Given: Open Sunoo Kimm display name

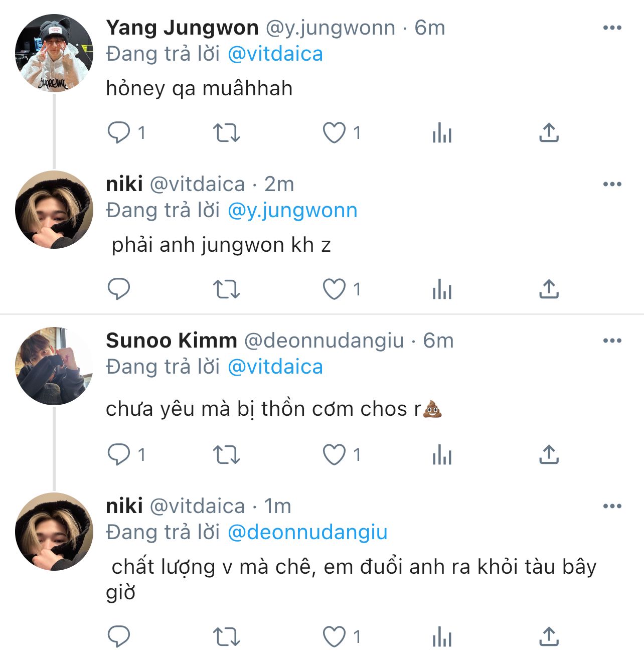Looking at the screenshot, I should click(x=172, y=341).
